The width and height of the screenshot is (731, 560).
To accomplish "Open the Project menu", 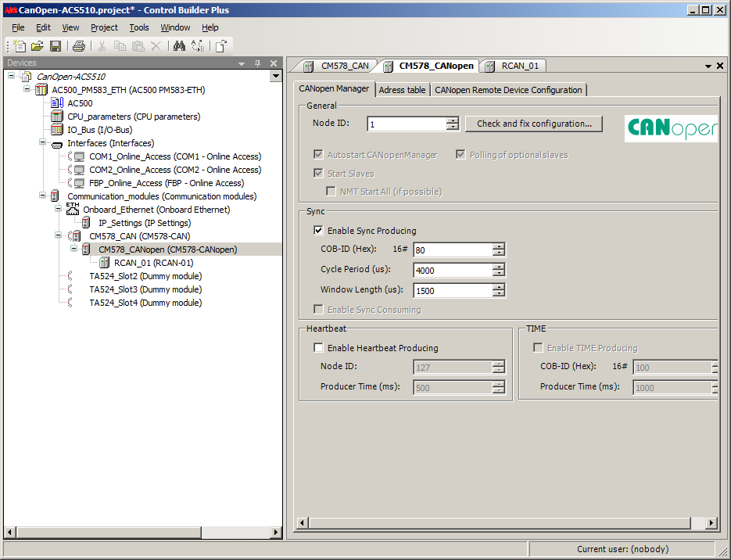I will [x=104, y=27].
